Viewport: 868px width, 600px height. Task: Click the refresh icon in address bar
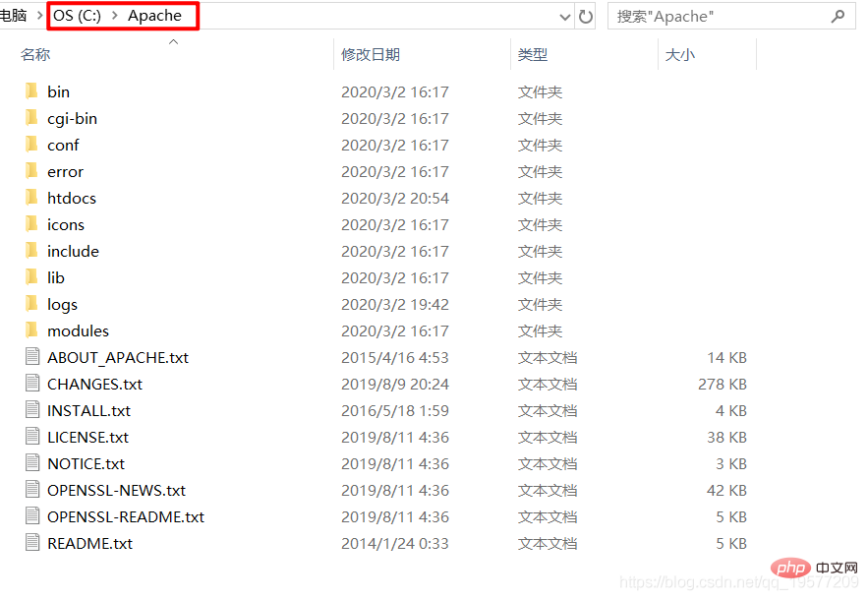[584, 16]
